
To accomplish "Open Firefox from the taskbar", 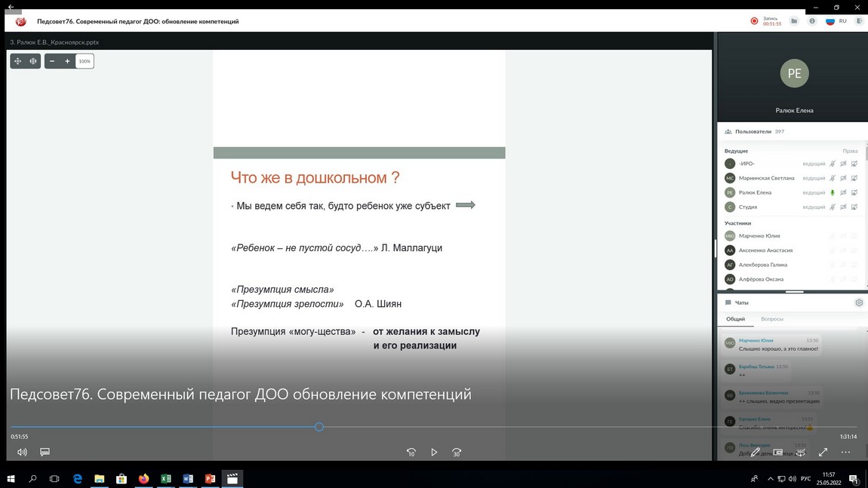I will (x=143, y=479).
